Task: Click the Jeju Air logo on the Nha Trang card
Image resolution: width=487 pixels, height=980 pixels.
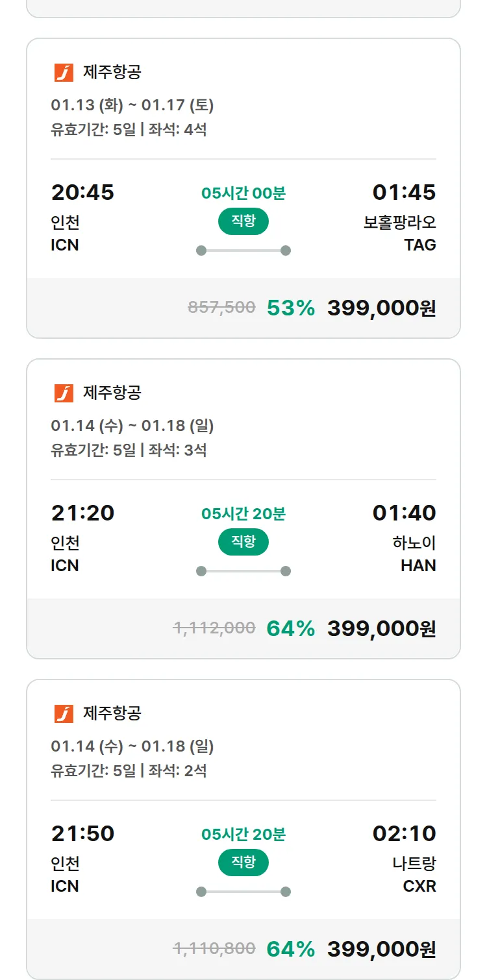Action: [64, 713]
